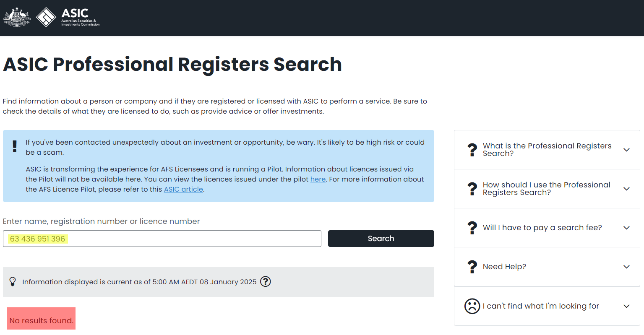Click the sad face icon

click(x=472, y=306)
